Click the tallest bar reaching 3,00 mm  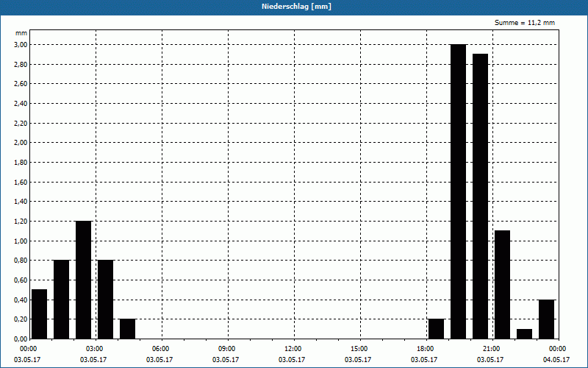[458, 192]
